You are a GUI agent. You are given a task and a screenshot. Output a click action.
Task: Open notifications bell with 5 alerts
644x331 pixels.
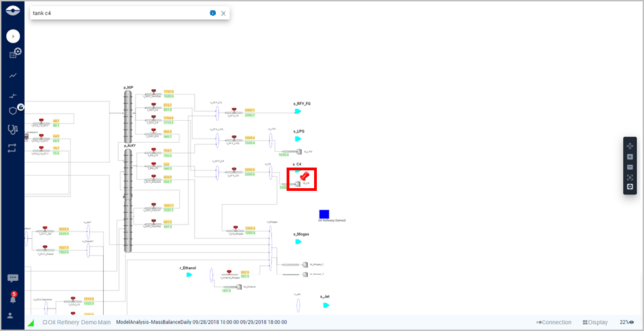(x=12, y=298)
